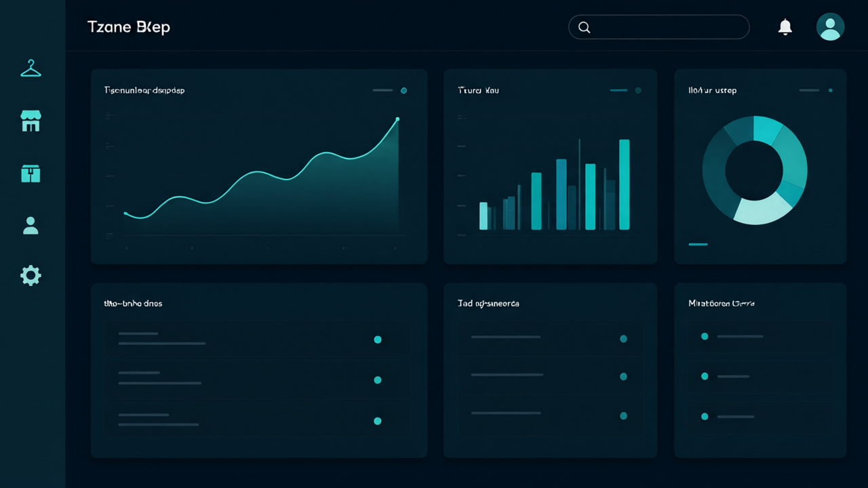Click the pale mint bar in the bar chart

click(484, 216)
